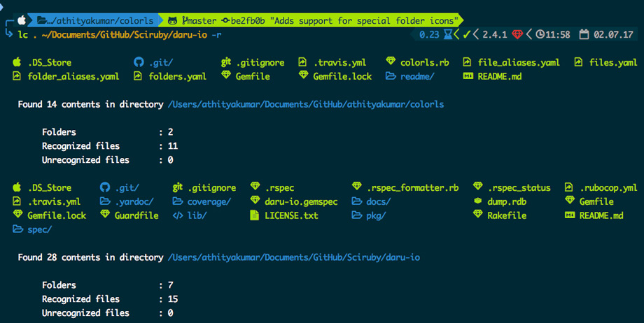Click the red ruby gem in status line

(x=517, y=34)
